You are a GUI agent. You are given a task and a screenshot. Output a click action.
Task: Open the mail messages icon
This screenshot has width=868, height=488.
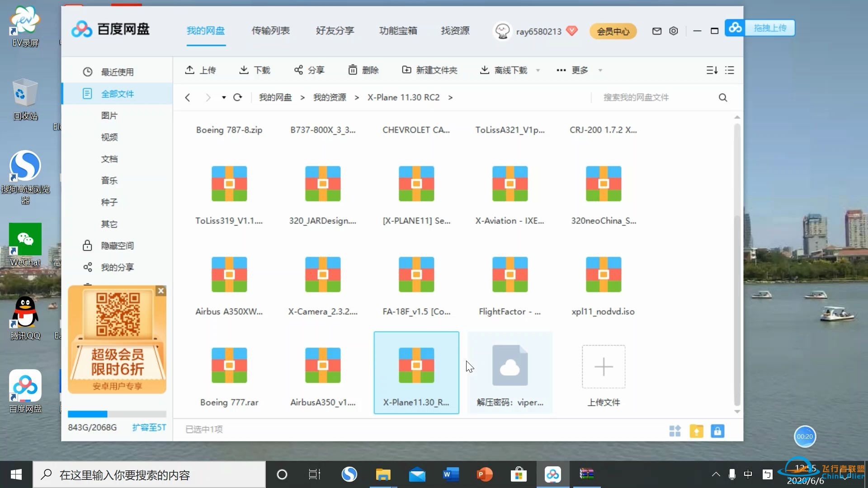pos(657,31)
